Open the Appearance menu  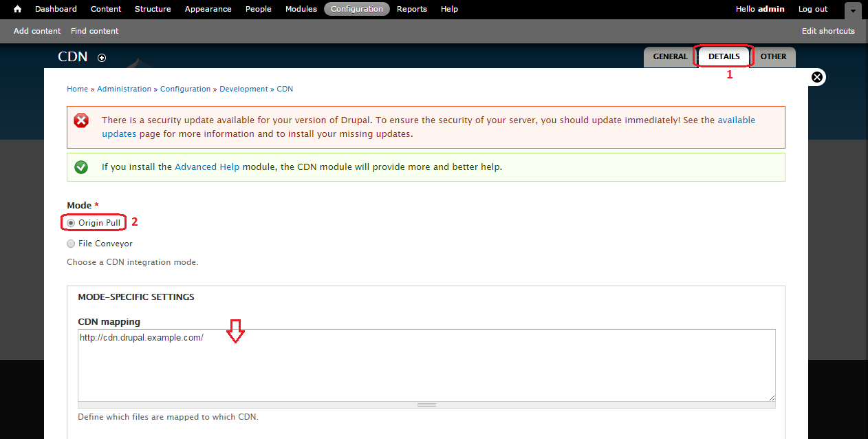coord(208,9)
